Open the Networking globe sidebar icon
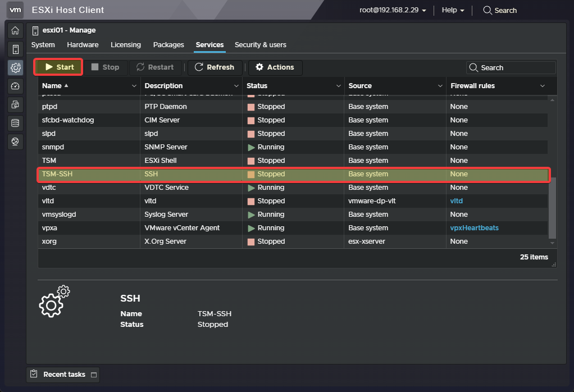This screenshot has height=392, width=574. [15, 142]
